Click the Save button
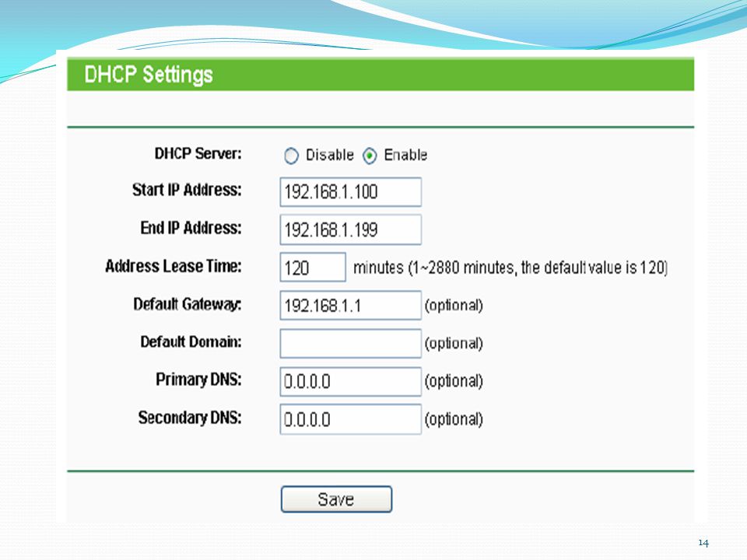 (336, 499)
